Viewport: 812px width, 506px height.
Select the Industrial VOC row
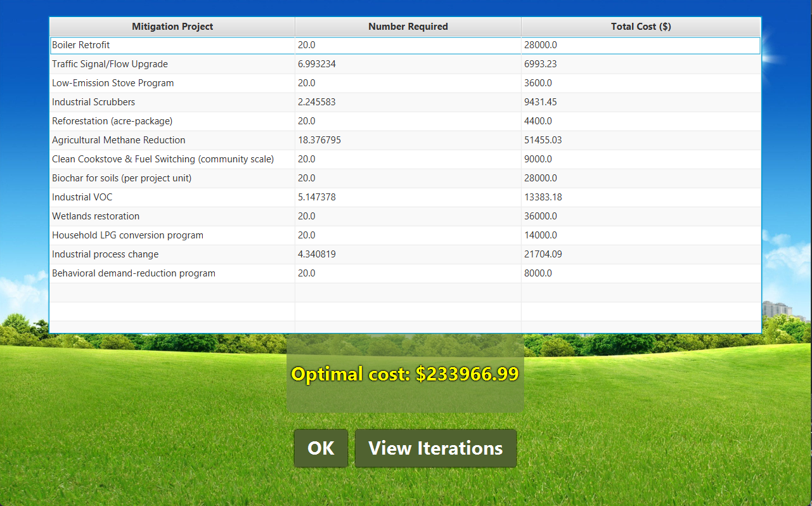[82, 197]
